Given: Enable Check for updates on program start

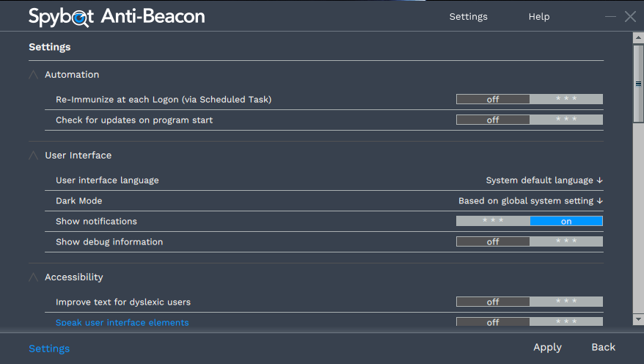Looking at the screenshot, I should [530, 120].
